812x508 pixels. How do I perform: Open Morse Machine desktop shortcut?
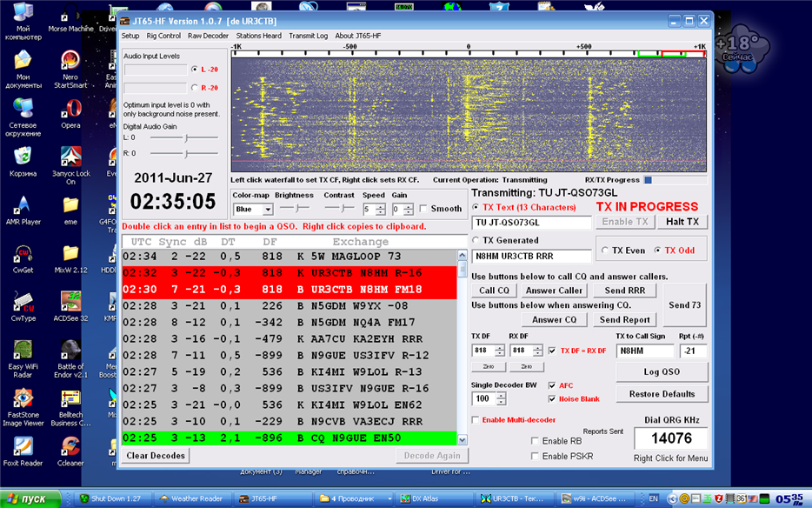coord(70,18)
